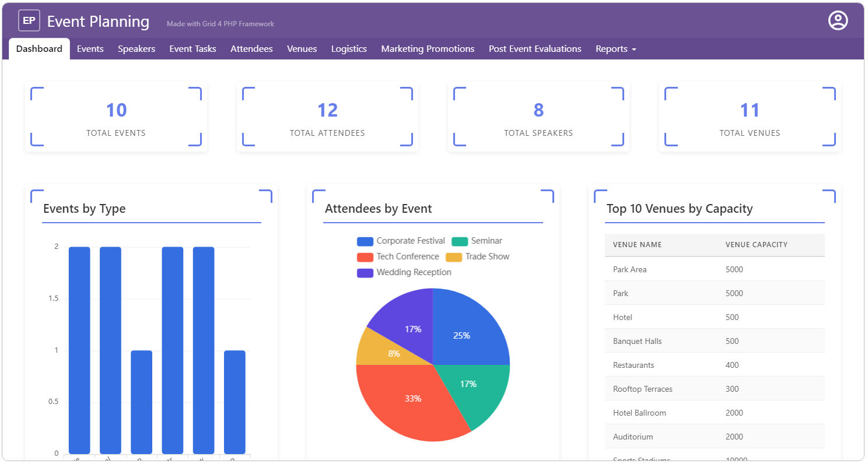Click the Venue Capacity column header
The image size is (868, 464).
[756, 245]
